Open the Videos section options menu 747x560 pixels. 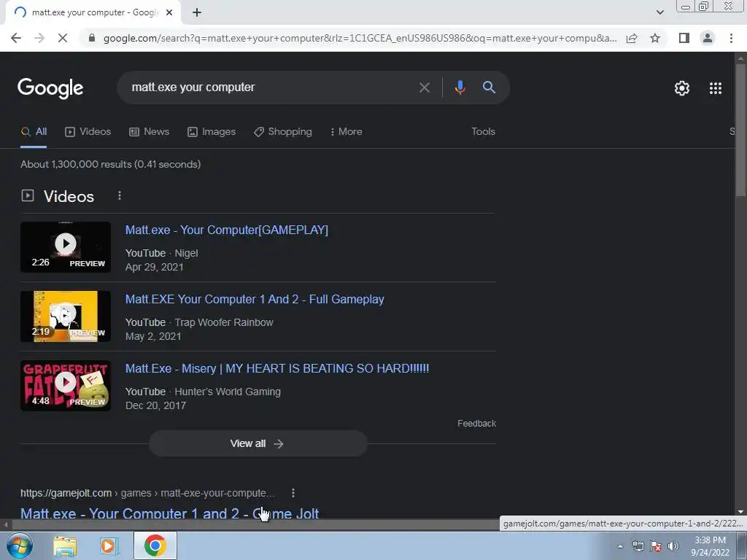pos(120,195)
